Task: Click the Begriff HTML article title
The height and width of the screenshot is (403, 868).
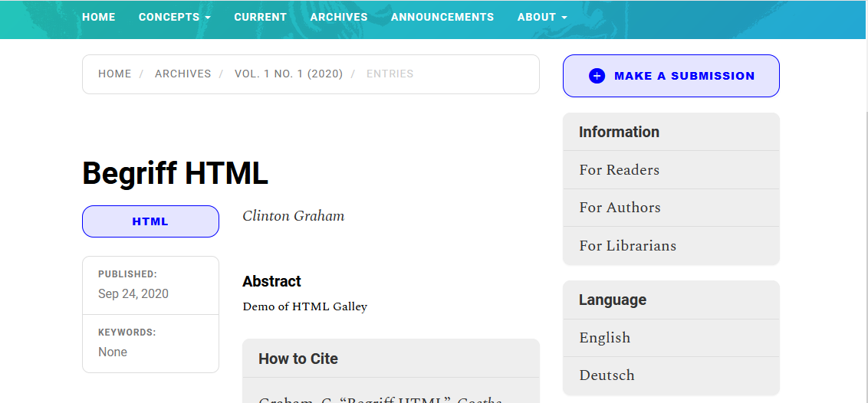Action: 175,173
